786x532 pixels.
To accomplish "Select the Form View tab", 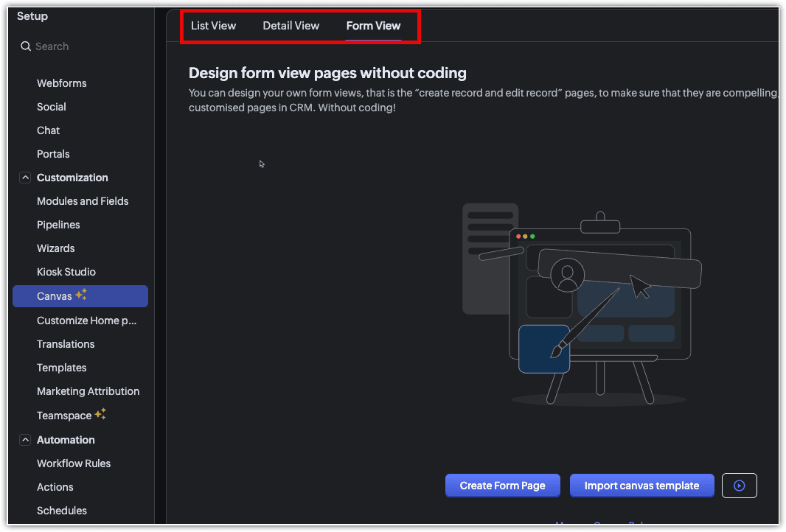I will pos(373,26).
